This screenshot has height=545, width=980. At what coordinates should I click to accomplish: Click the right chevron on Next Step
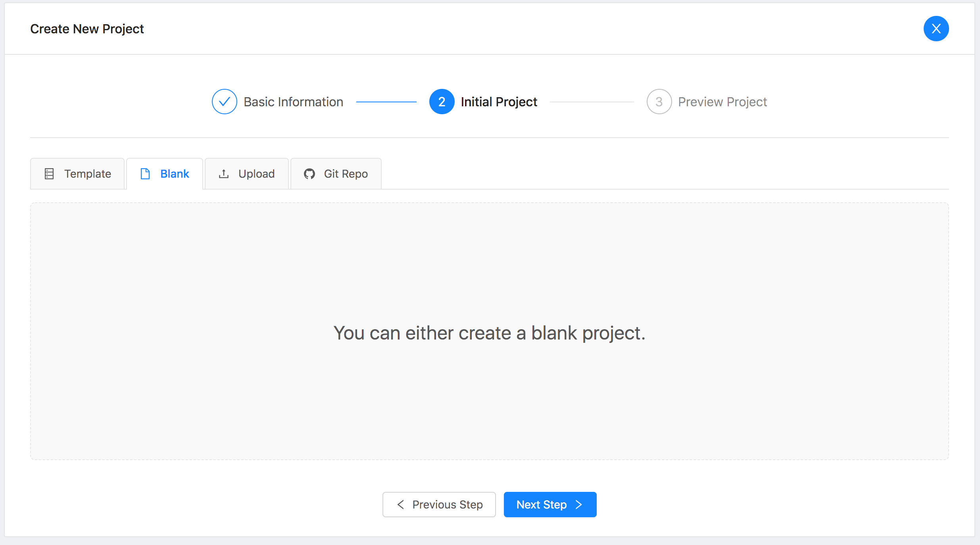tap(579, 505)
